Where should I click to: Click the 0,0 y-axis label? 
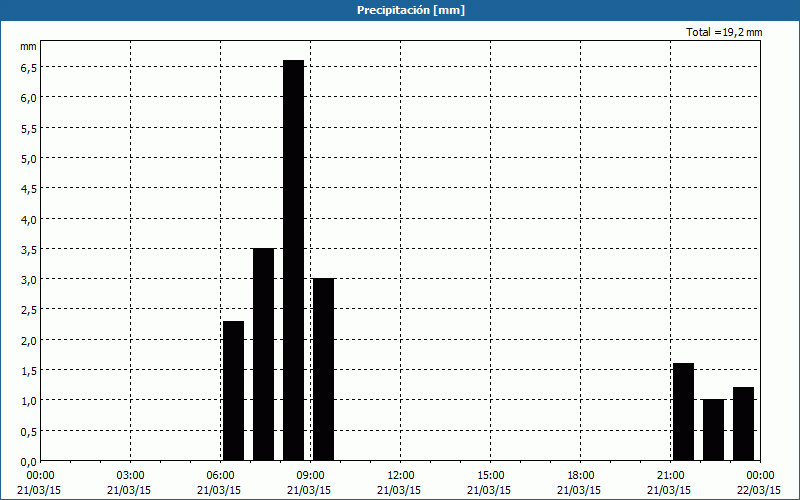pos(28,462)
